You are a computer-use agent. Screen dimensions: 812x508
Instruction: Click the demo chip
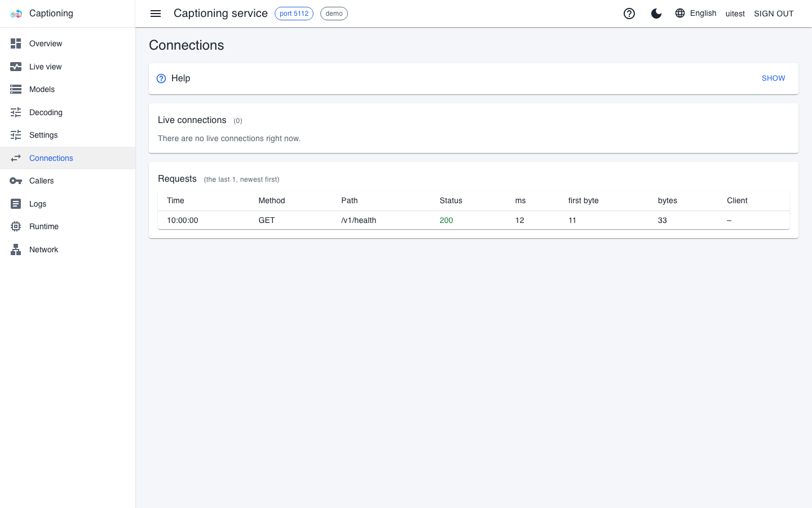click(334, 14)
